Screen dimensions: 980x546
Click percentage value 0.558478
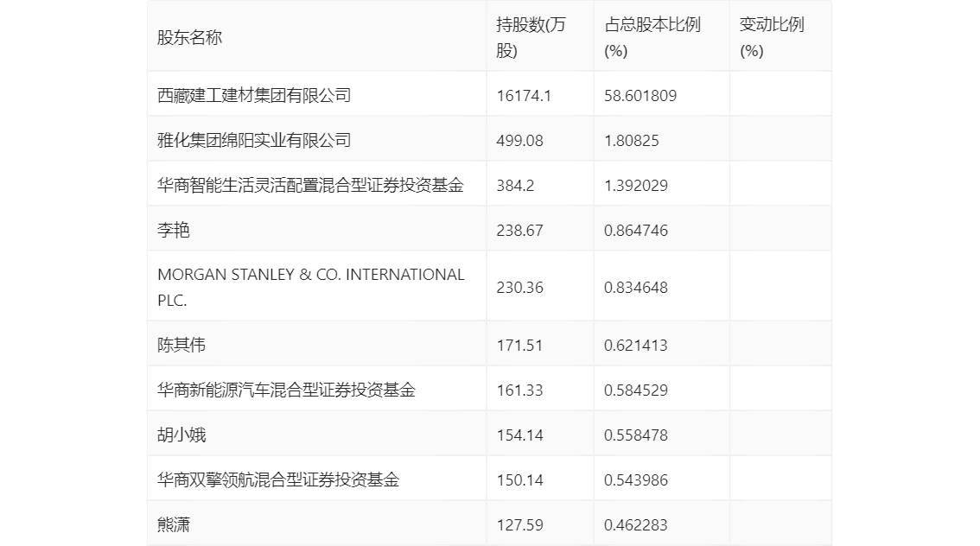pyautogui.click(x=636, y=435)
